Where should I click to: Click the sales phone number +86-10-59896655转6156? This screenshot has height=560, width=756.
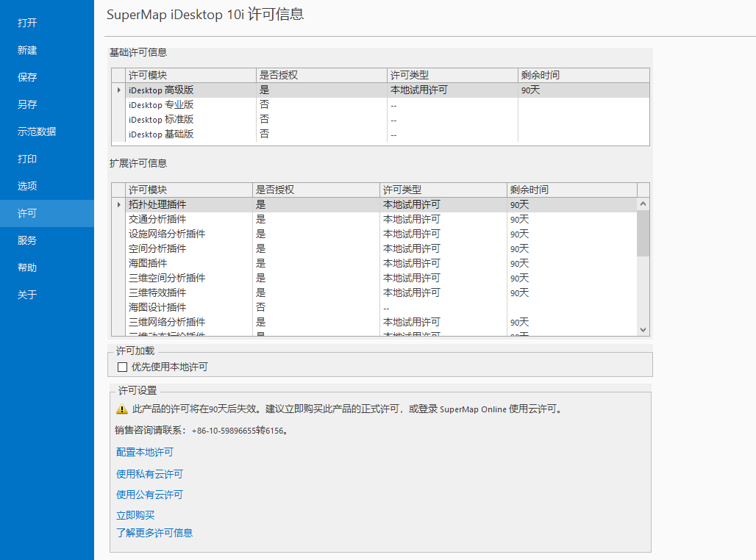click(x=238, y=431)
